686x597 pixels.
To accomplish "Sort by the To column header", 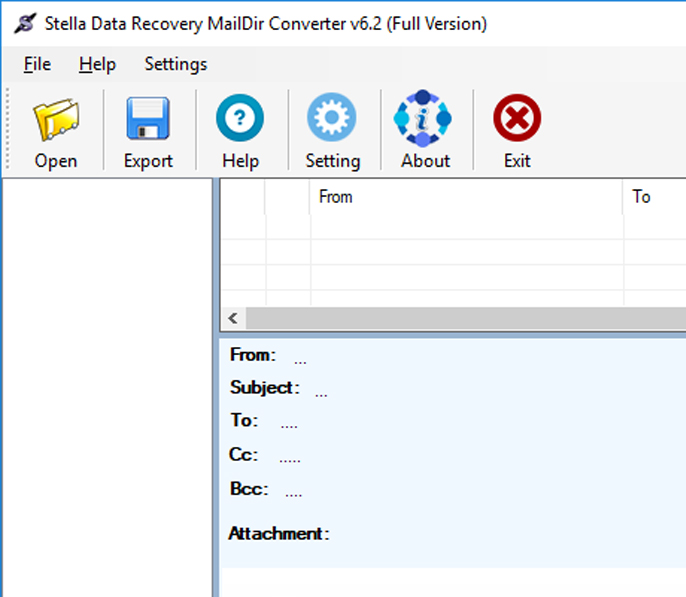I will point(654,197).
